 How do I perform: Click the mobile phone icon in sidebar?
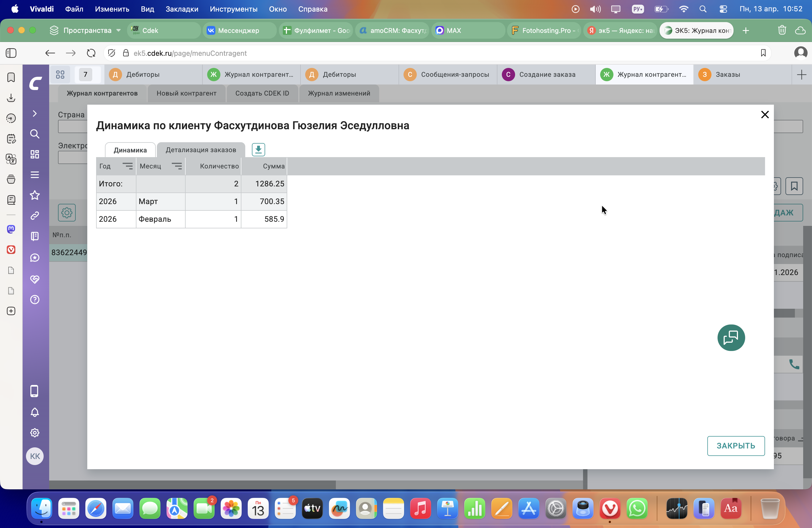click(35, 391)
